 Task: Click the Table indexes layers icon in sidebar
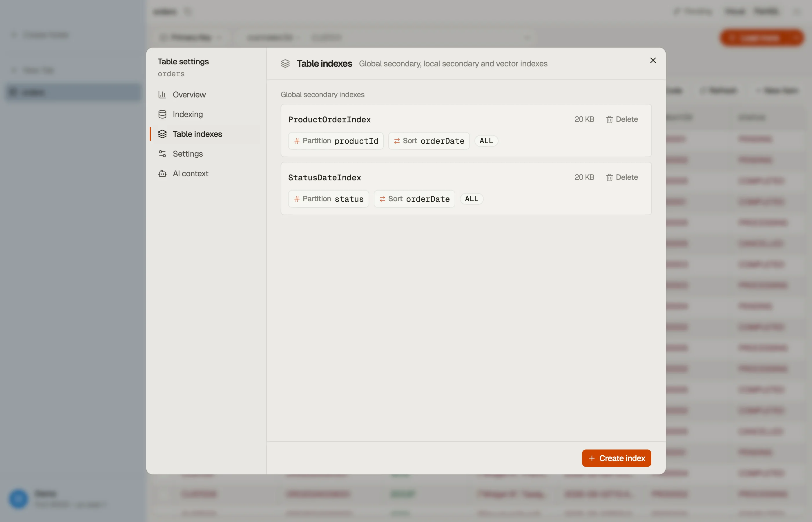[162, 134]
